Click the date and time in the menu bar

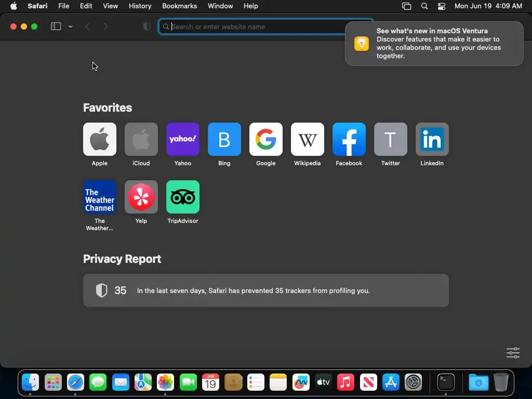(x=488, y=6)
